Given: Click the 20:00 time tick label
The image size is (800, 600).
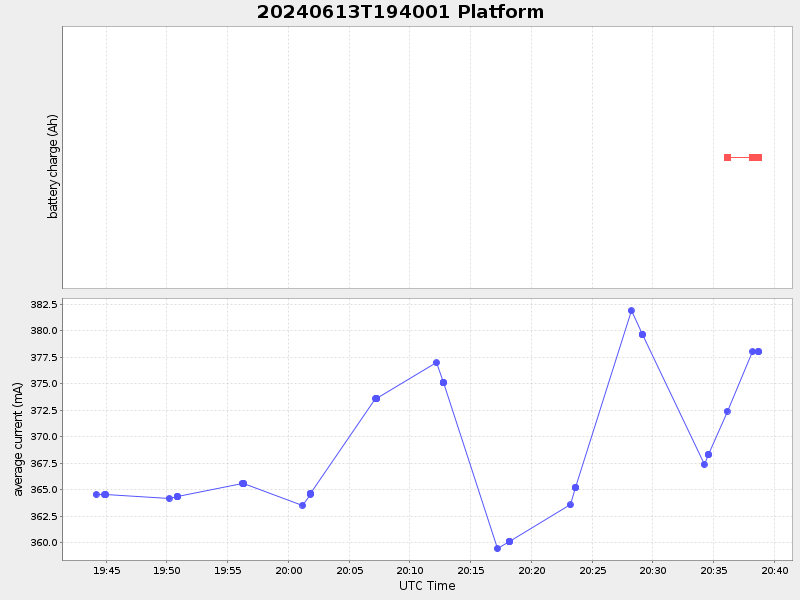Looking at the screenshot, I should pyautogui.click(x=289, y=571).
